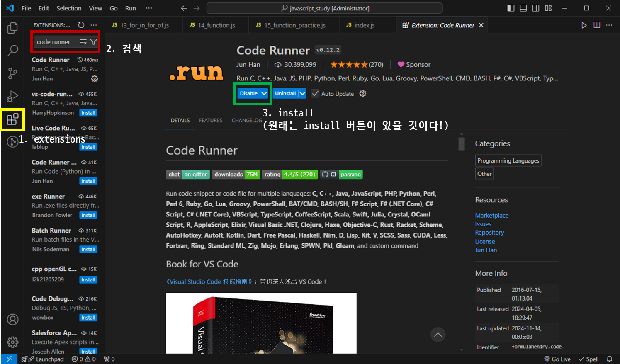Switch to 14_function.js tab
This screenshot has width=620, height=364.
pos(216,25)
